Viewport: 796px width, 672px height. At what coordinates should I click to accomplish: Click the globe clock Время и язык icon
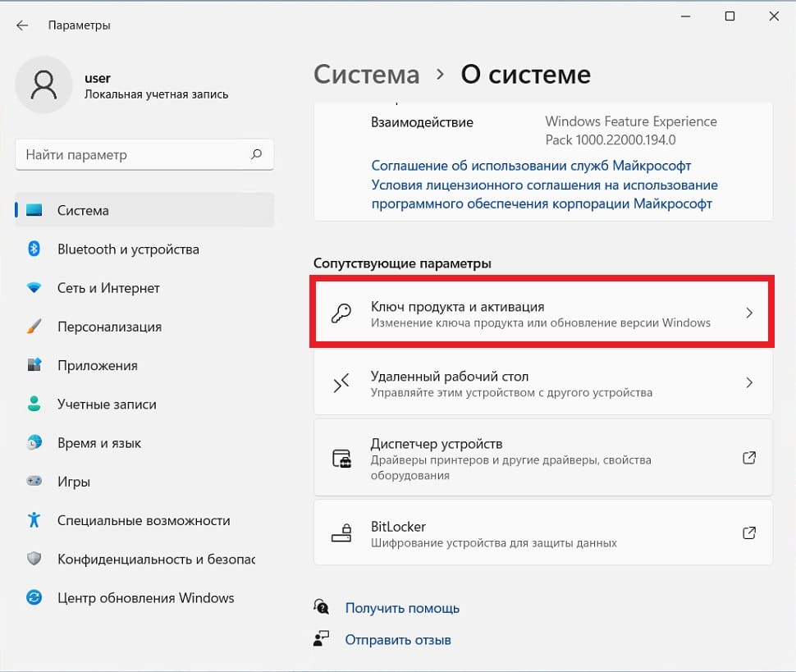pyautogui.click(x=34, y=442)
